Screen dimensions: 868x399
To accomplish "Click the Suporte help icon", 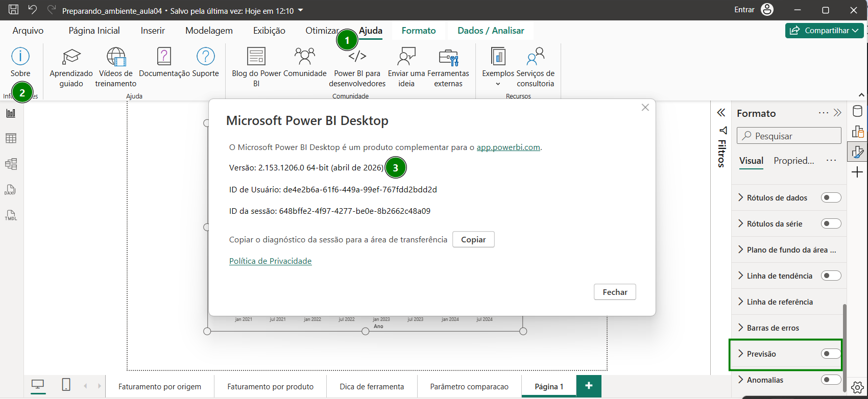I will click(x=206, y=56).
